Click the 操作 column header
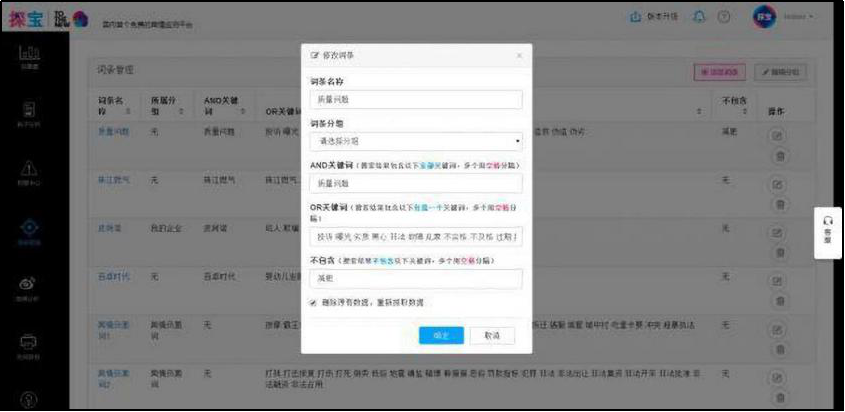845x412 pixels. click(776, 112)
